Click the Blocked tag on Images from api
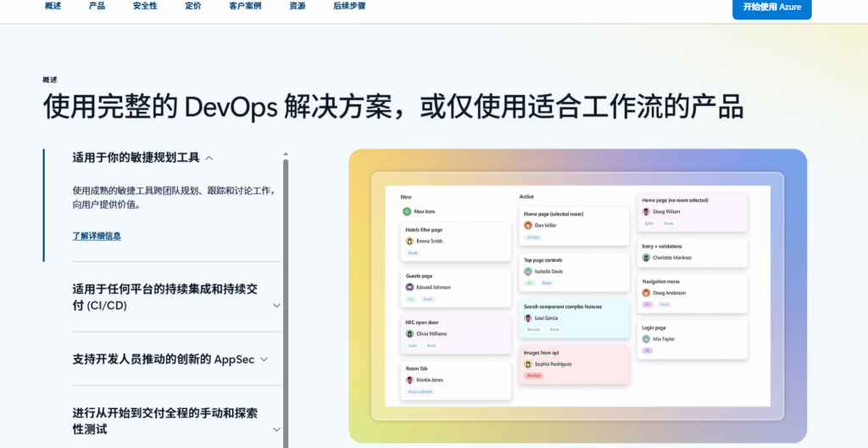Image resolution: width=868 pixels, height=448 pixels. (x=534, y=375)
